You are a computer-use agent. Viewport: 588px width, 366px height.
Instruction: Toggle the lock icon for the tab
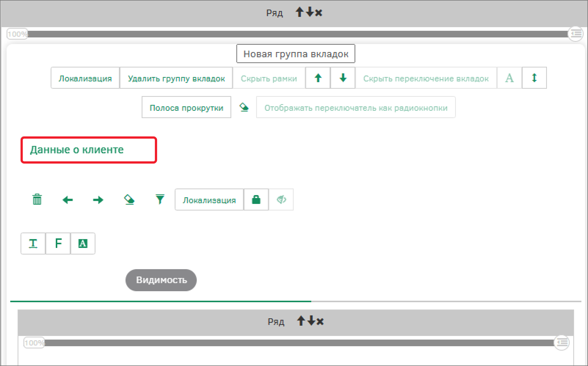(x=256, y=200)
